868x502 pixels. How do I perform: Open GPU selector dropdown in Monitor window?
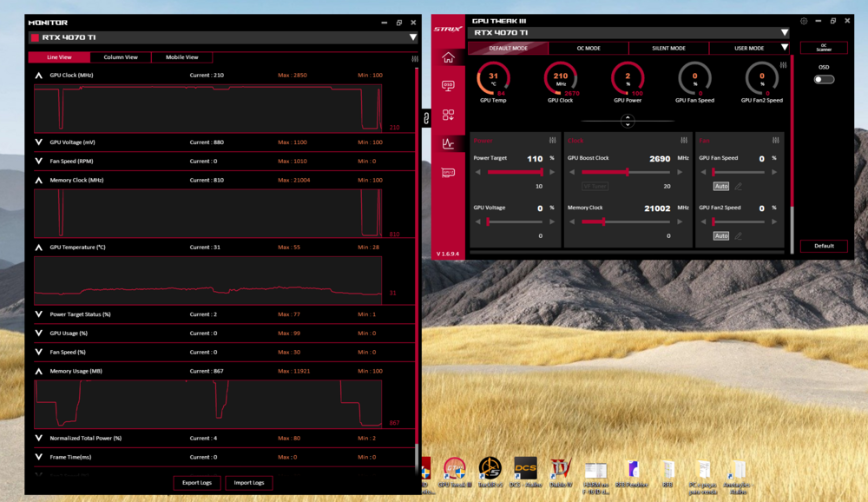(x=413, y=37)
